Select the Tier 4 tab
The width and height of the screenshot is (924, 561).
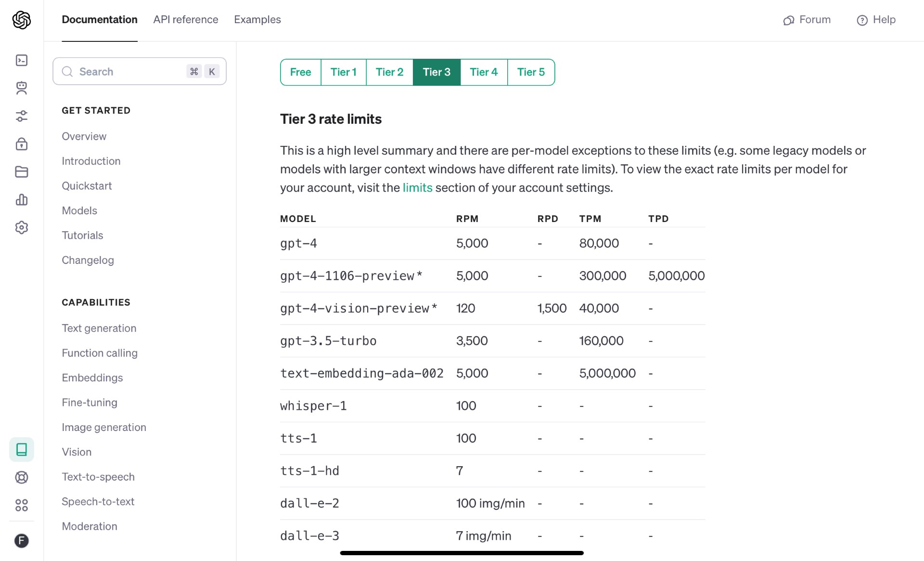tap(484, 72)
